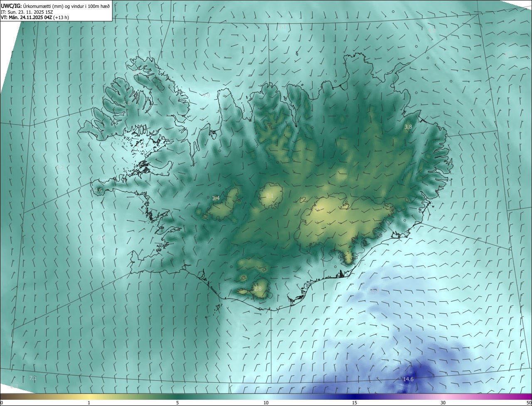The width and height of the screenshot is (532, 406).
Task: Click the faint 9.1 value at the top of the map
Action: [282, 27]
